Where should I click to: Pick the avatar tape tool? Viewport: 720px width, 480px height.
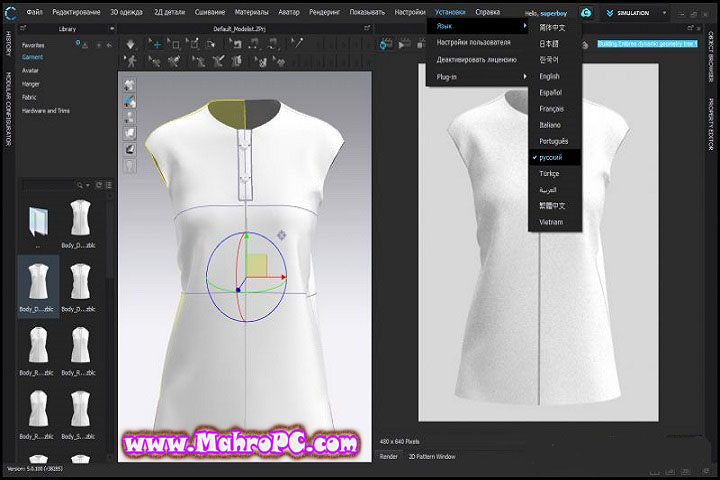tap(174, 61)
